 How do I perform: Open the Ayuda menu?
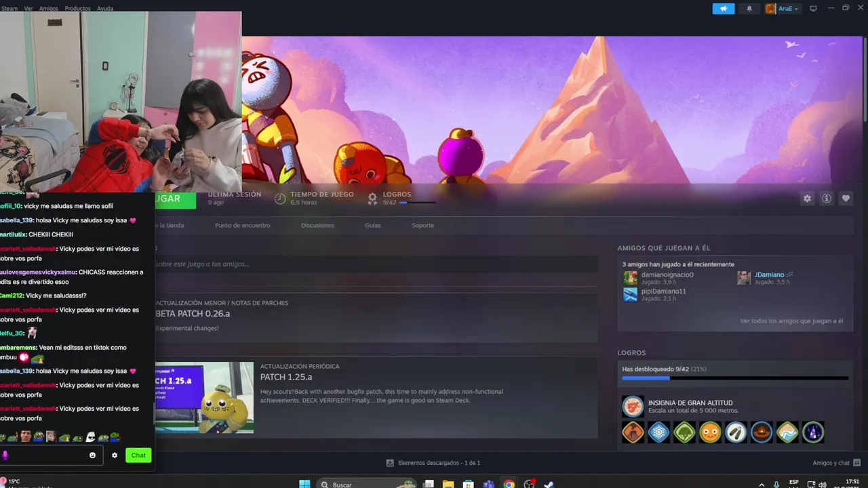point(105,9)
